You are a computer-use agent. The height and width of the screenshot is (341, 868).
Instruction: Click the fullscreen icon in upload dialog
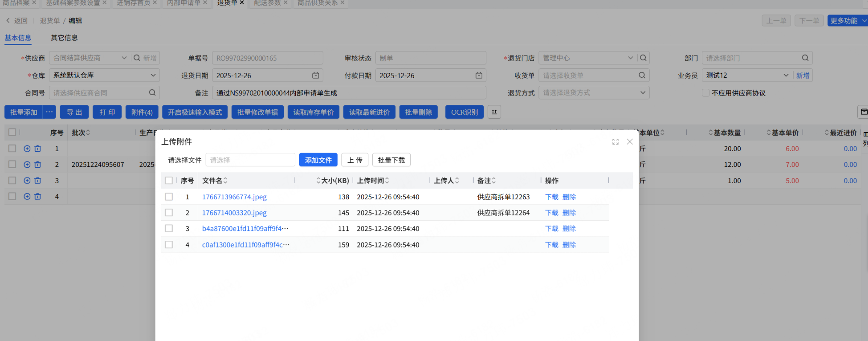(x=615, y=142)
